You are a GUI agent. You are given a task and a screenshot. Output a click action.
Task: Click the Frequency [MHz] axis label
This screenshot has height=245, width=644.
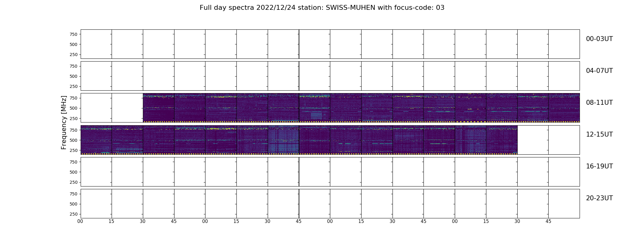(64, 123)
